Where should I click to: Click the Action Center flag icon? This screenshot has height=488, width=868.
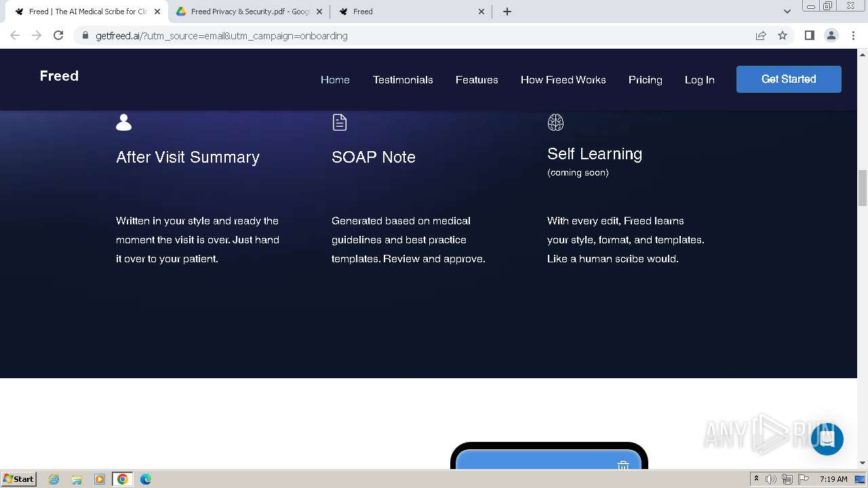pyautogui.click(x=804, y=479)
